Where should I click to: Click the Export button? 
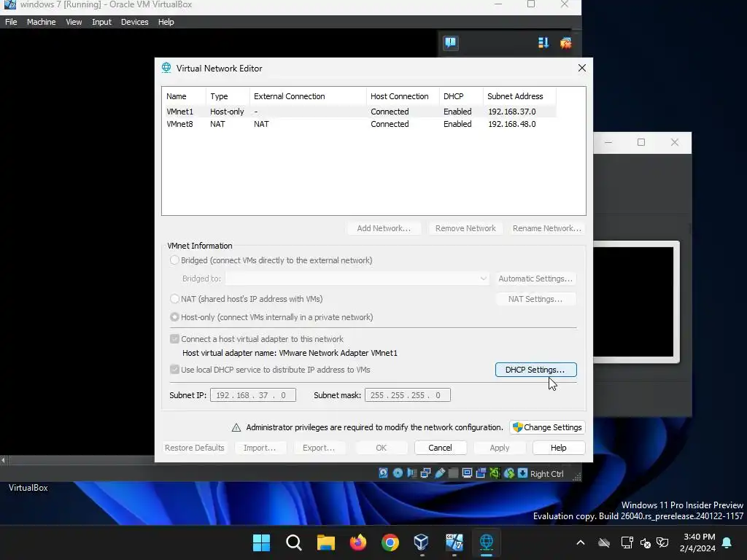(319, 448)
